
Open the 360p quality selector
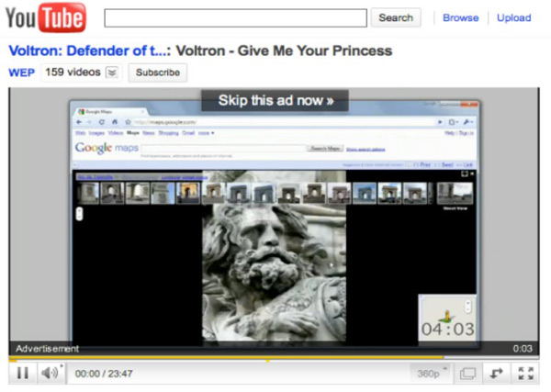pyautogui.click(x=431, y=374)
